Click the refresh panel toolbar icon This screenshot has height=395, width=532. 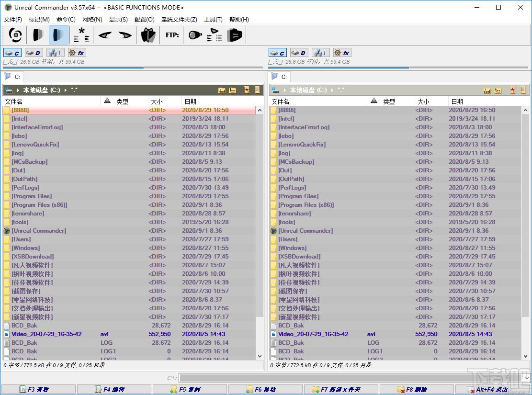[x=15, y=35]
